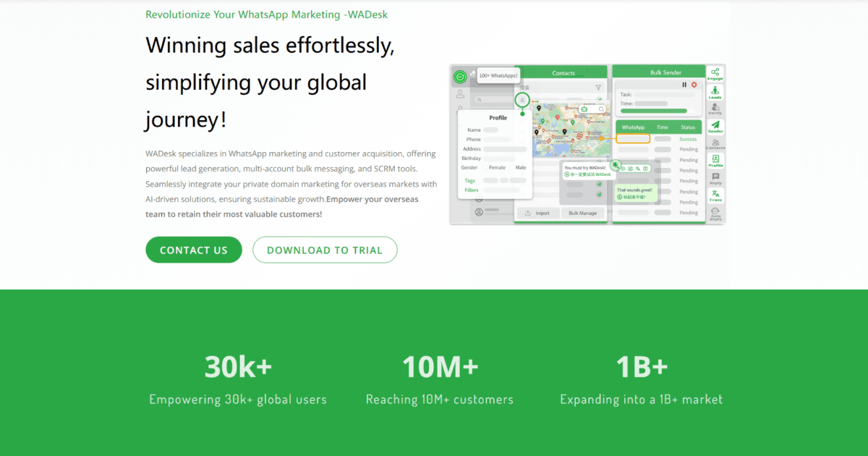Click the '1B+' statistic
Viewport: 868px width, 456px height.
(642, 367)
